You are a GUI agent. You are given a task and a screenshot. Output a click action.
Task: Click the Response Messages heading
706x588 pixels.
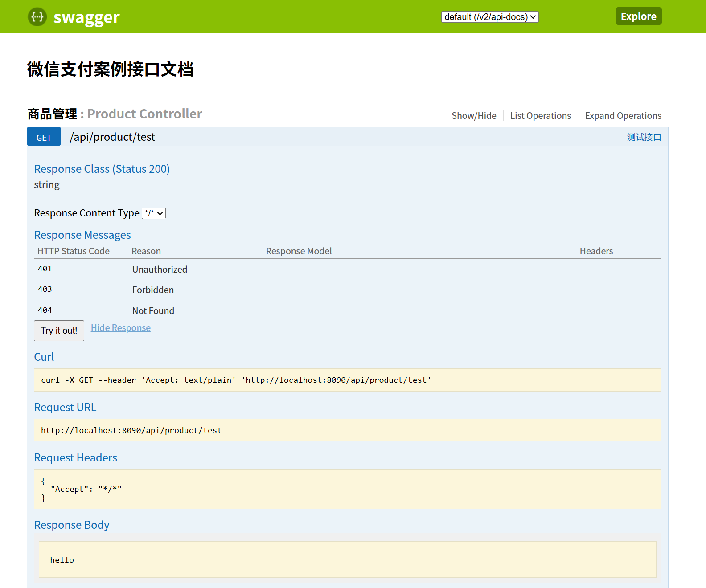(82, 235)
